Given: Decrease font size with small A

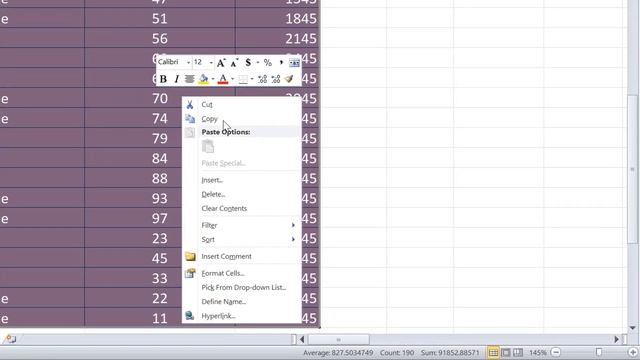Looking at the screenshot, I should tap(234, 63).
